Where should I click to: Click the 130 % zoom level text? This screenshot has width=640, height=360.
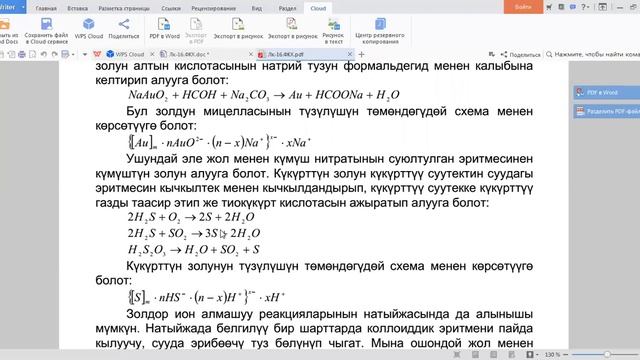552,354
